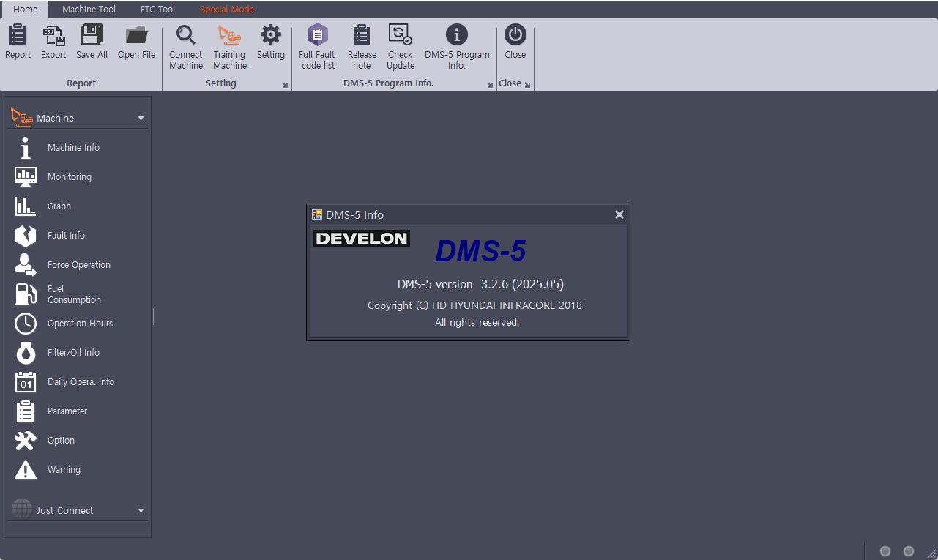Click the second status indicator circle
The width and height of the screenshot is (938, 560).
click(909, 551)
